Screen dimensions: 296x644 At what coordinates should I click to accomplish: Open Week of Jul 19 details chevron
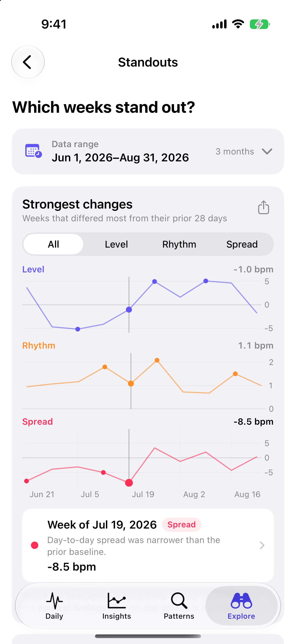point(262,545)
